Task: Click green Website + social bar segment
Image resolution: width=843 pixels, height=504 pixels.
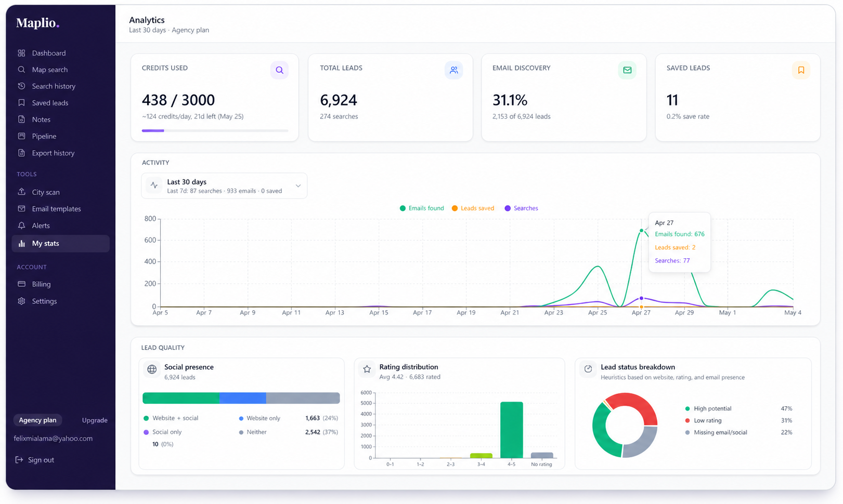Action: tap(180, 398)
